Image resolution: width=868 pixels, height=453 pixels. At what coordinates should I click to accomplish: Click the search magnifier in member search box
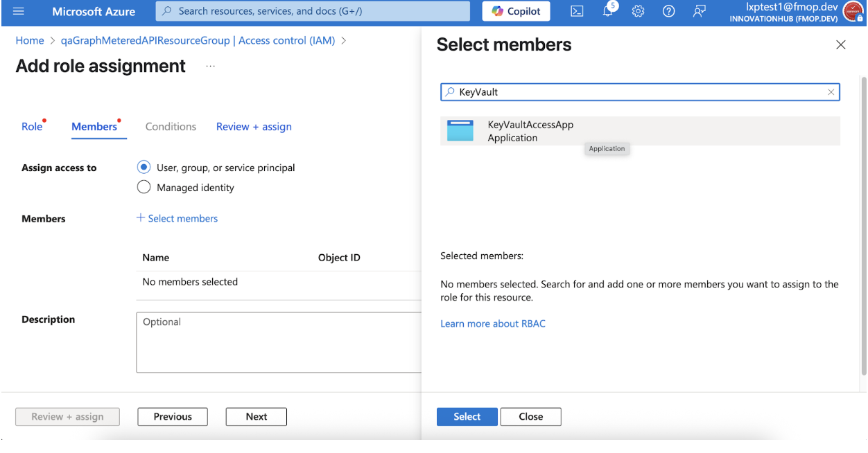tap(450, 91)
